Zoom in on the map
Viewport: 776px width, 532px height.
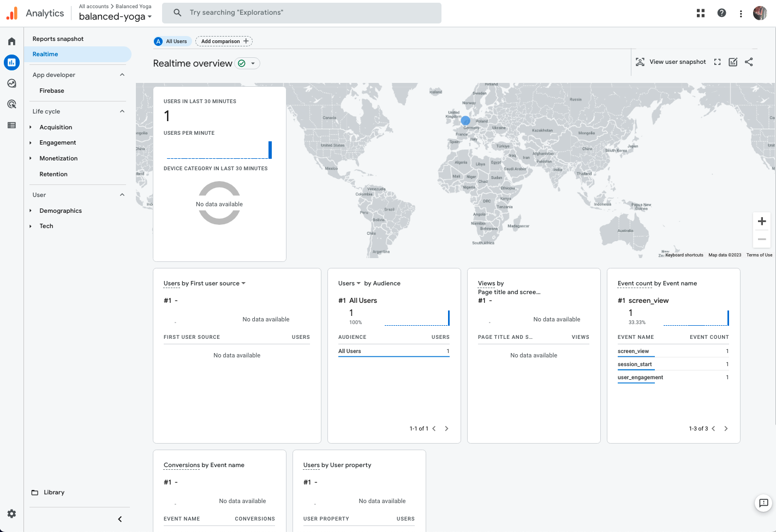[x=762, y=221]
